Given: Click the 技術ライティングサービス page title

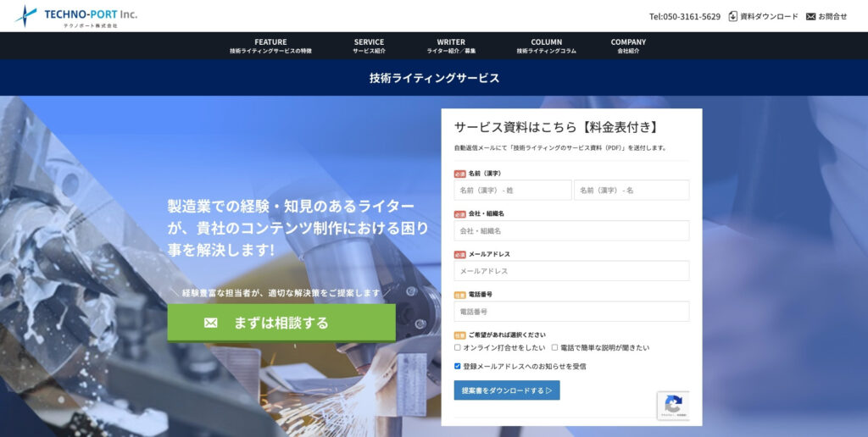Looking at the screenshot, I should pyautogui.click(x=435, y=78).
